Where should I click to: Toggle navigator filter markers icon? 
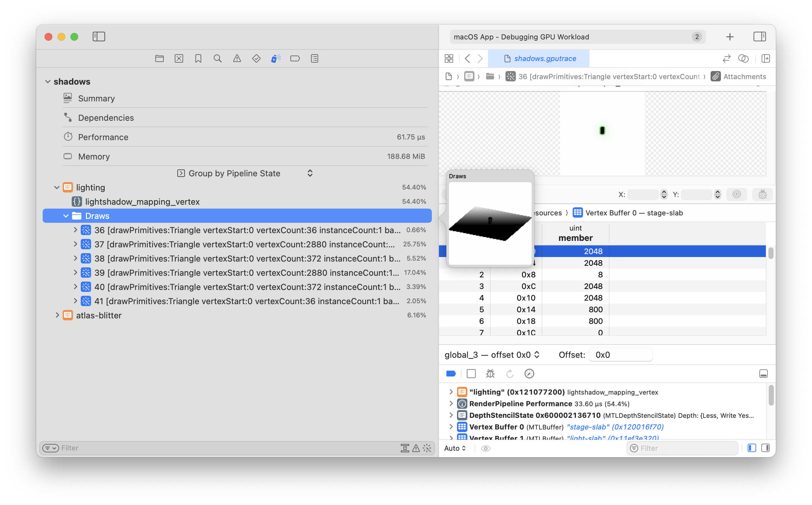coord(405,448)
